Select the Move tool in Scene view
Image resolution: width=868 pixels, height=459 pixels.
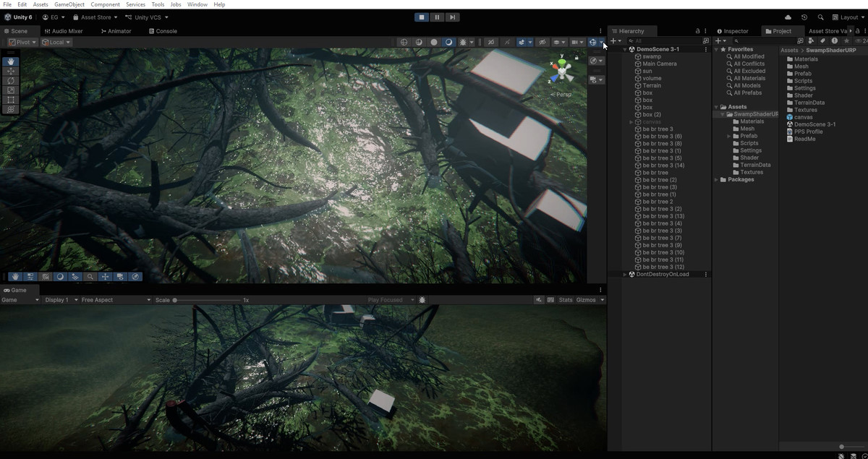(x=11, y=71)
